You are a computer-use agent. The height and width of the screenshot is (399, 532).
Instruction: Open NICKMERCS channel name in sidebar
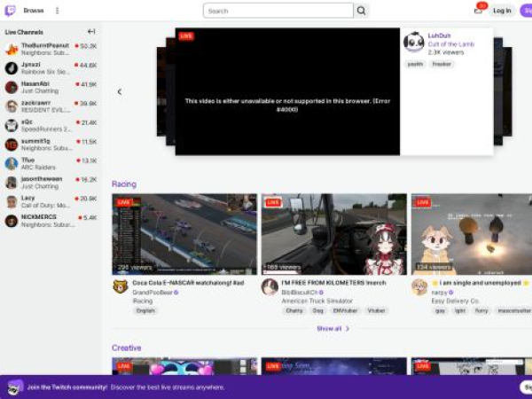point(39,217)
